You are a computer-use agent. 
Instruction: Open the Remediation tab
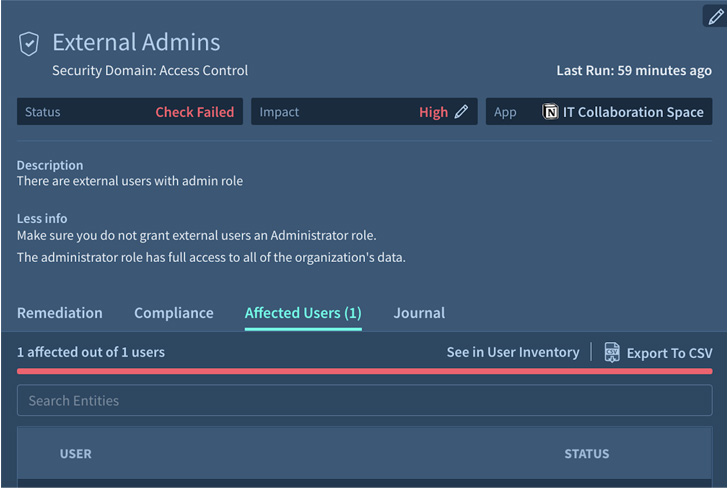(x=59, y=313)
